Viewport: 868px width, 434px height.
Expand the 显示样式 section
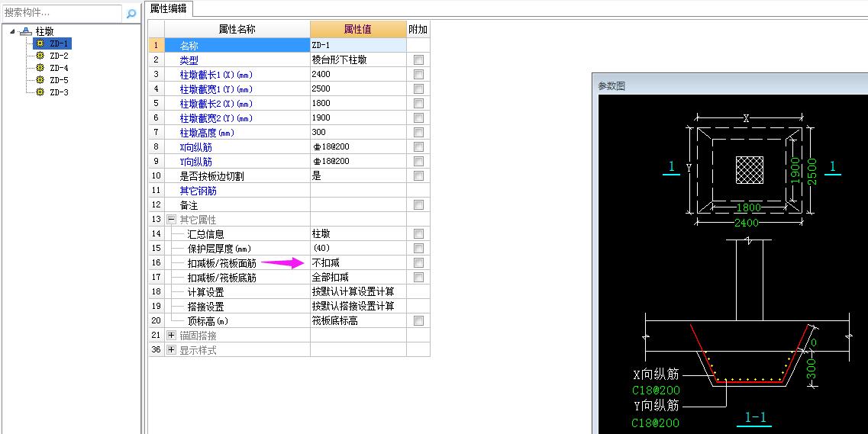(171, 349)
